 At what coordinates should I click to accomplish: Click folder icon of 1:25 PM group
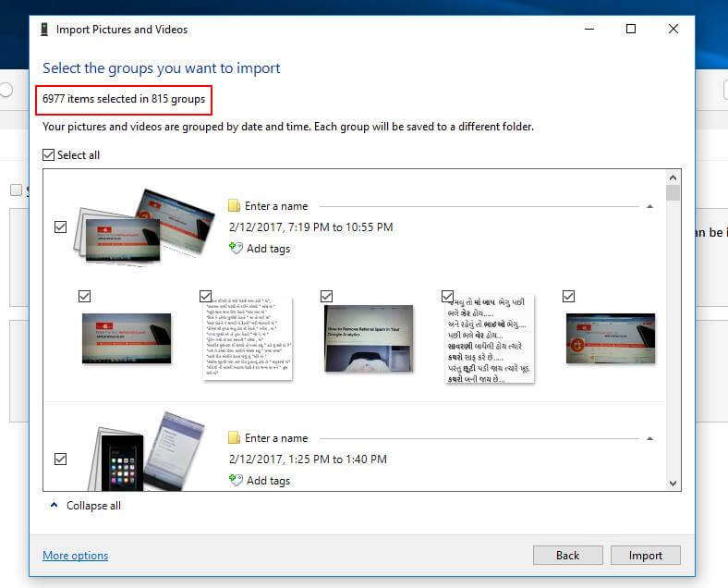[234, 437]
